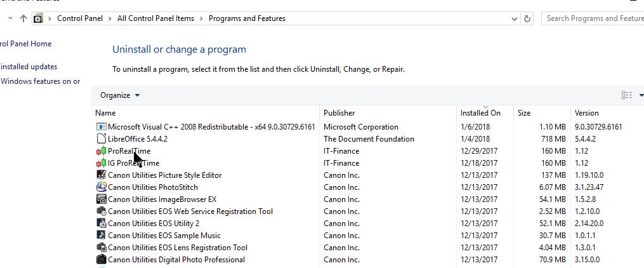The height and width of the screenshot is (268, 644).
Task: Open the recent locations chevron dropdown
Action: pos(10,18)
